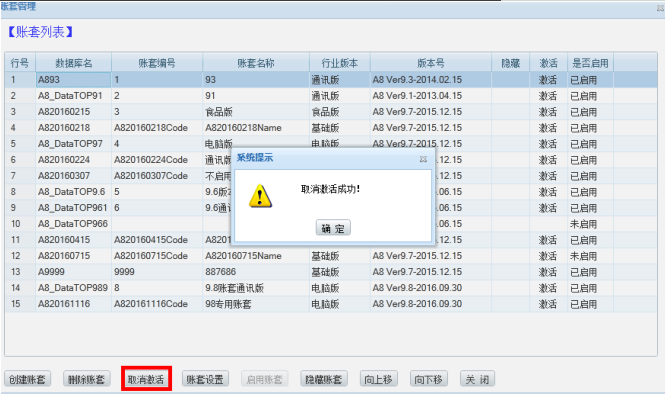The height and width of the screenshot is (394, 665).
Task: Confirm the dialog with 确定 button
Action: pyautogui.click(x=333, y=228)
